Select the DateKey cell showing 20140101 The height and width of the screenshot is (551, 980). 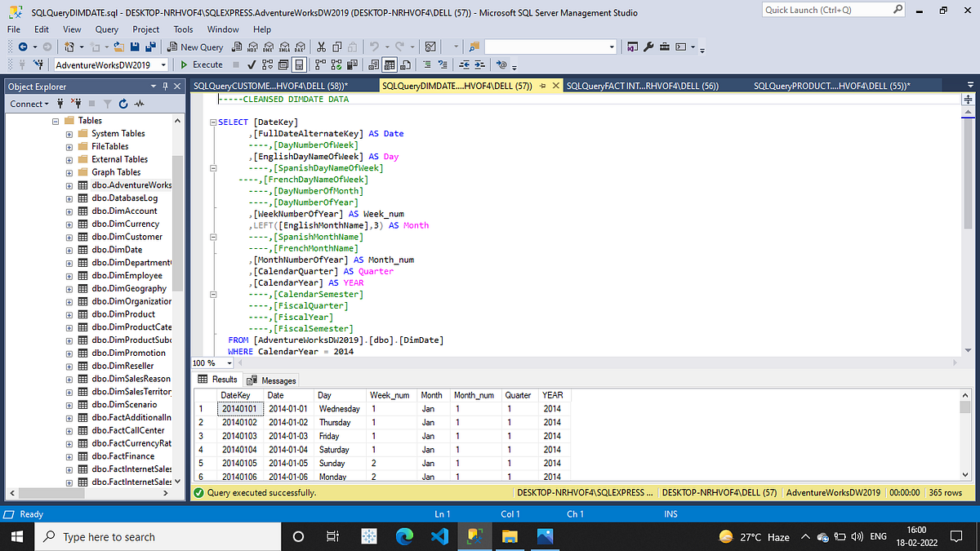[x=239, y=408]
